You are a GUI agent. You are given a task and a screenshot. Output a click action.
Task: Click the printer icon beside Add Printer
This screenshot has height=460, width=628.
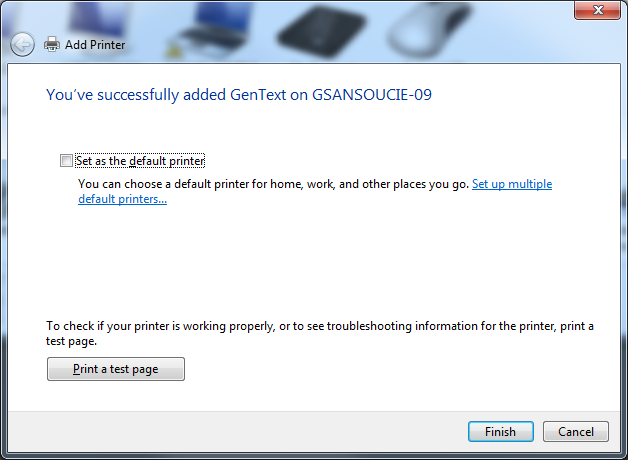[x=52, y=44]
